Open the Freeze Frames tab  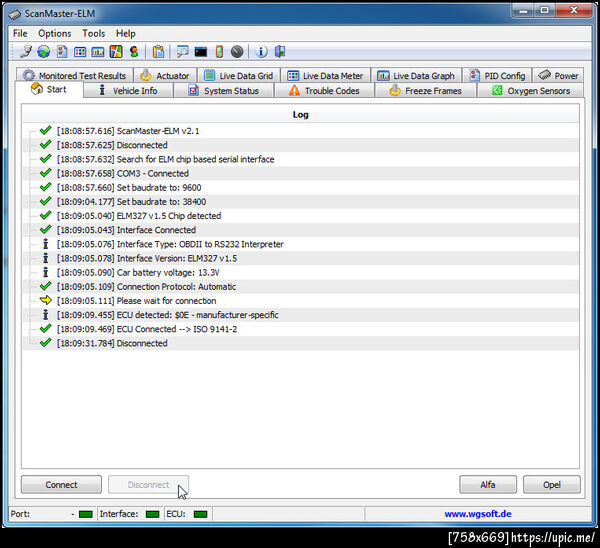click(426, 91)
